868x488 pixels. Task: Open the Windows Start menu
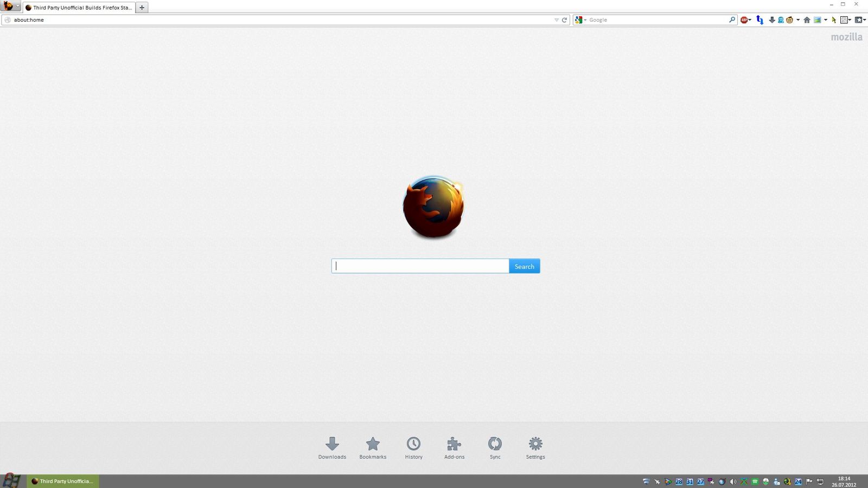coord(11,480)
